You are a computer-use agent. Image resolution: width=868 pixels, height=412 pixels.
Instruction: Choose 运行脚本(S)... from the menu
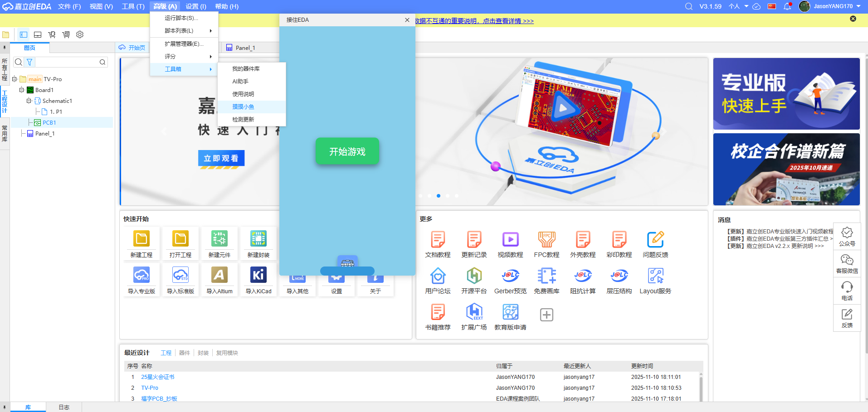pyautogui.click(x=184, y=18)
